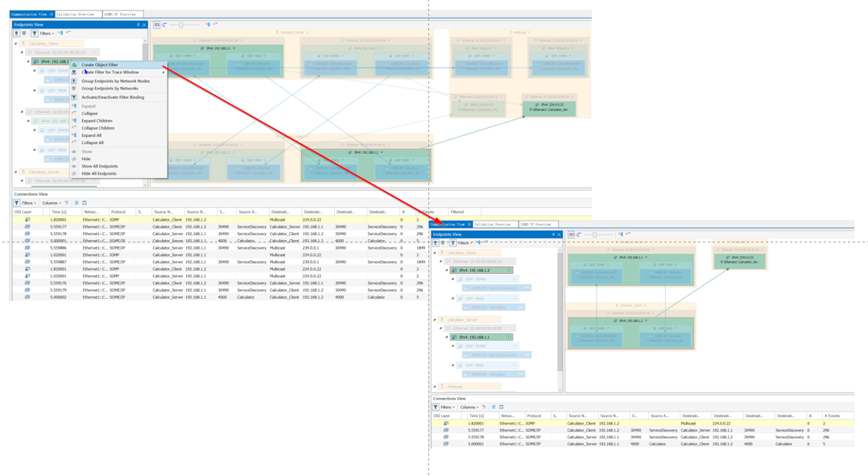This screenshot has height=476, width=868.
Task: Open Filters dropdown in top-left Endpoints View
Action: (47, 33)
